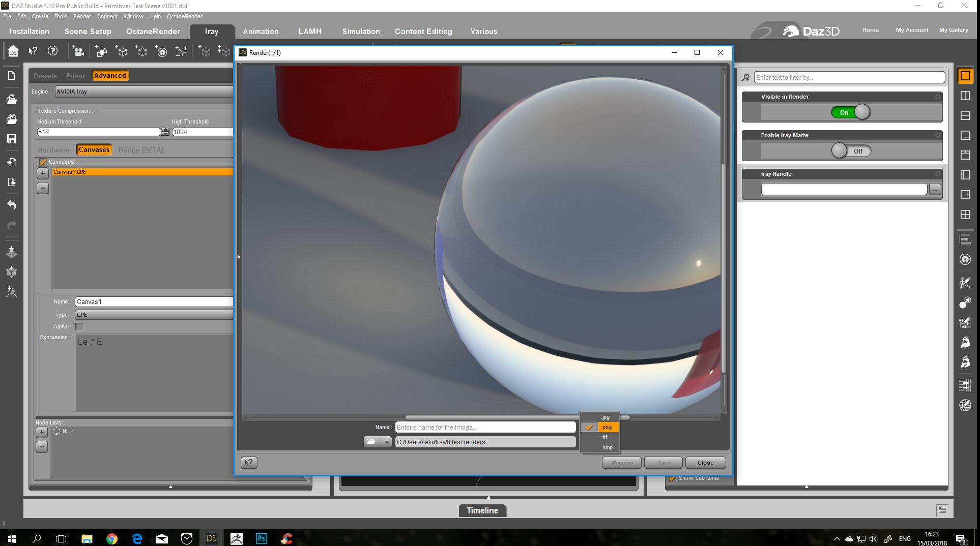Switch to the OctaneRender activity tab
This screenshot has width=980, height=546.
click(153, 32)
